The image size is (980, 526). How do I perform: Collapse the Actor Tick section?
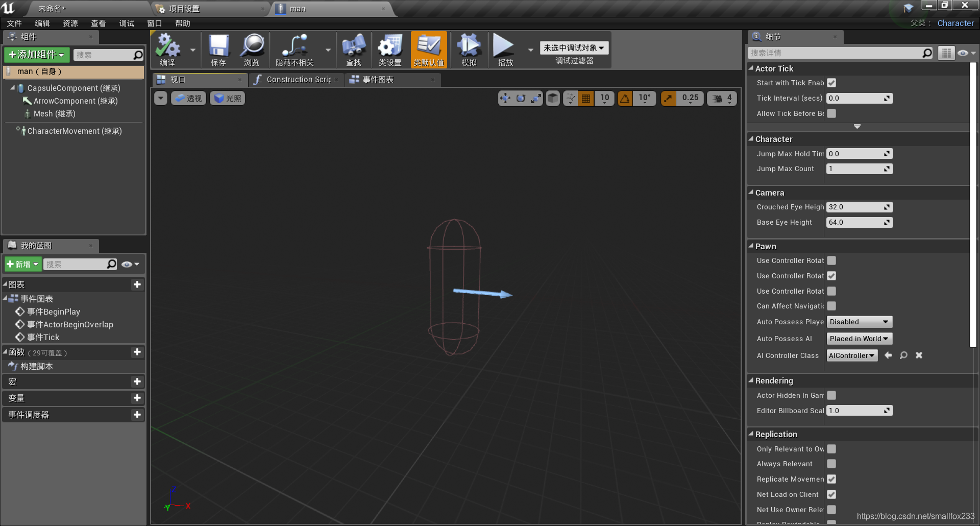(751, 68)
